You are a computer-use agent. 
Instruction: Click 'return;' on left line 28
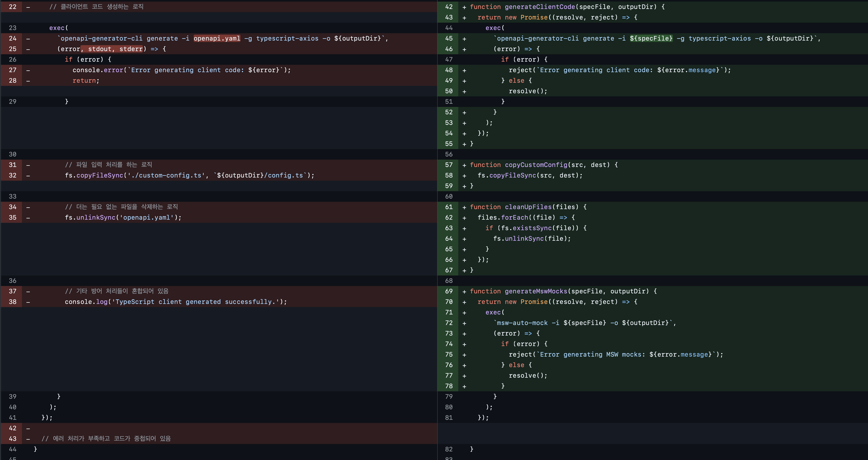86,81
